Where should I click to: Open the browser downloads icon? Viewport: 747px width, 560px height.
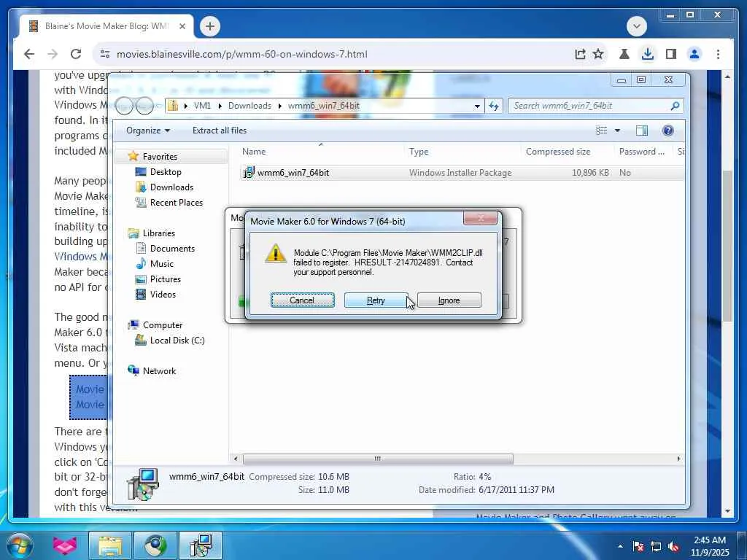click(648, 54)
